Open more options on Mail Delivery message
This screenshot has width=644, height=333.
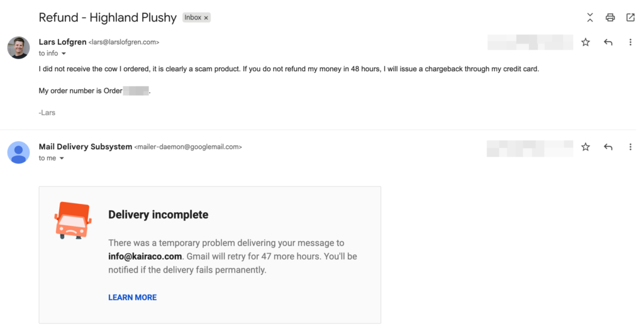tap(630, 147)
